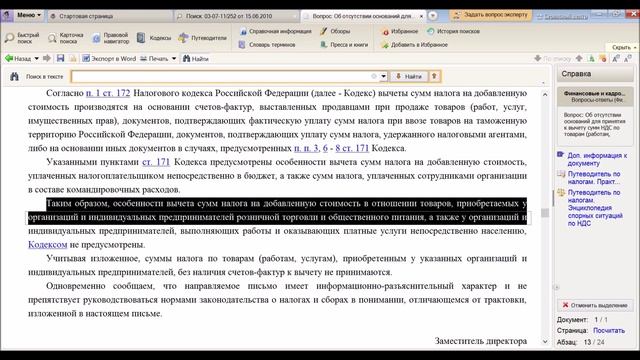Click the up arrow next to По списку

pyautogui.click(x=579, y=59)
